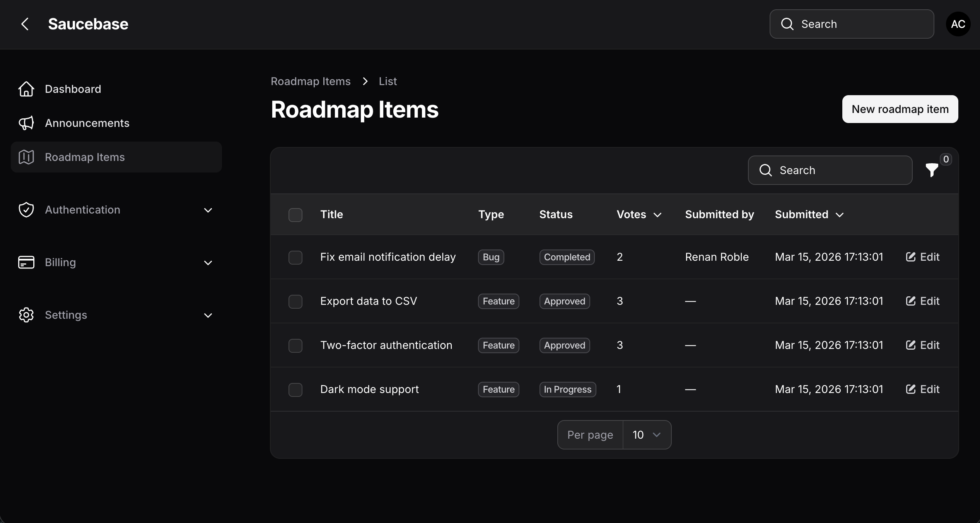Select the Billing credit card icon
This screenshot has height=523, width=980.
(x=26, y=262)
